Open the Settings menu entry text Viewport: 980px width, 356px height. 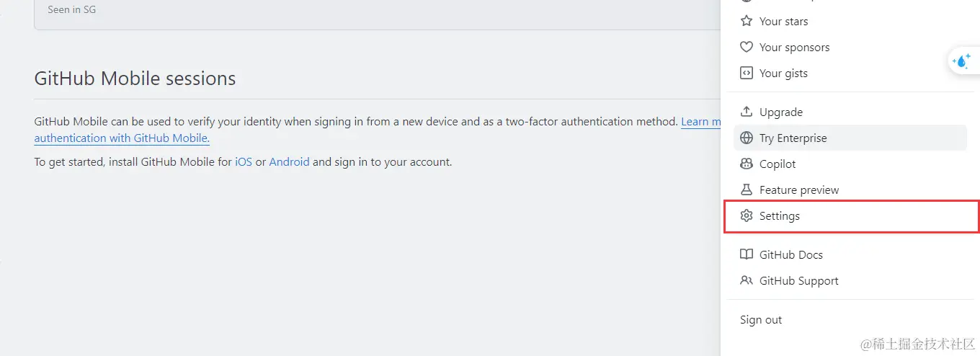(780, 216)
